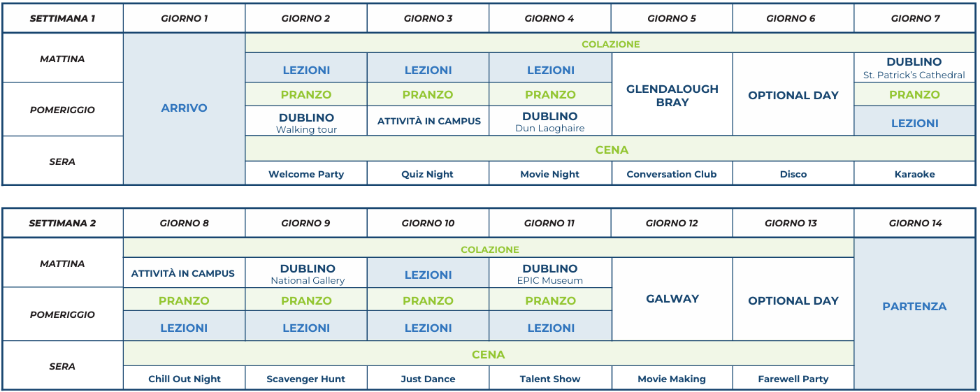Select the Welcome Party evening activity
Screen dimensions: 980x392
click(x=306, y=173)
